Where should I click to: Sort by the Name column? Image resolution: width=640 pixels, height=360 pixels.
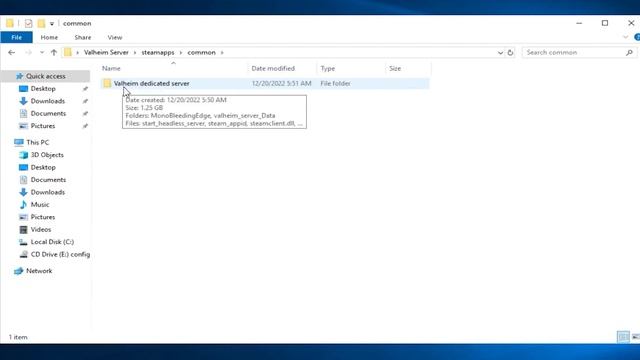coord(173,68)
